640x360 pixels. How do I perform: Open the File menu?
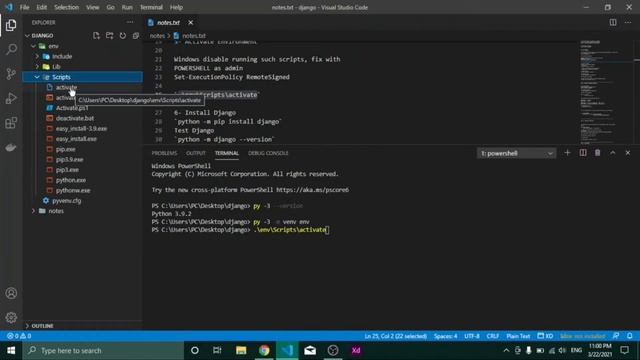point(24,7)
